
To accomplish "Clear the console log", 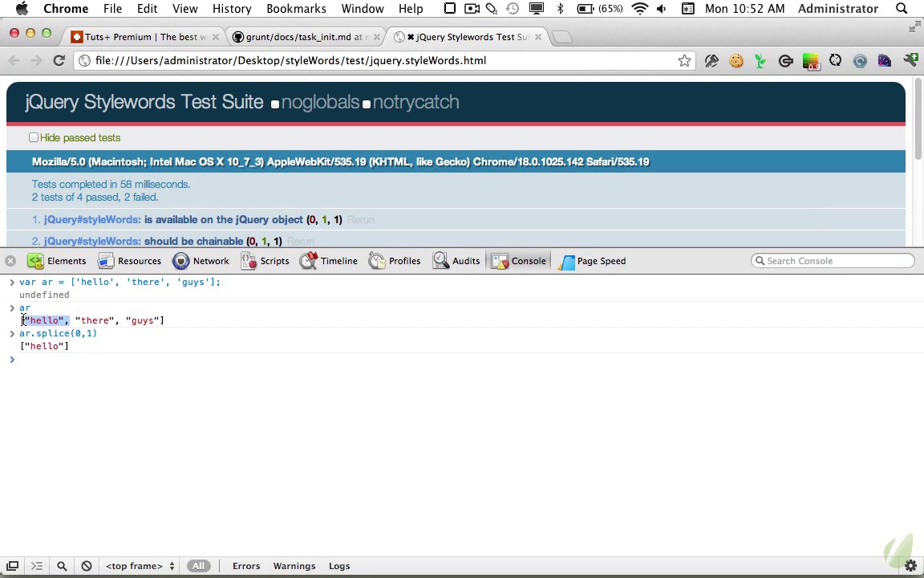I will click(x=87, y=566).
